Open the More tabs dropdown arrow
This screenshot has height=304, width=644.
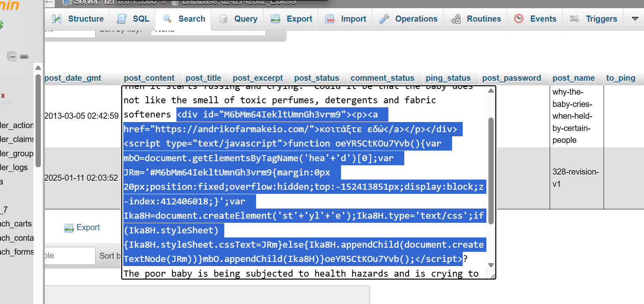click(635, 19)
